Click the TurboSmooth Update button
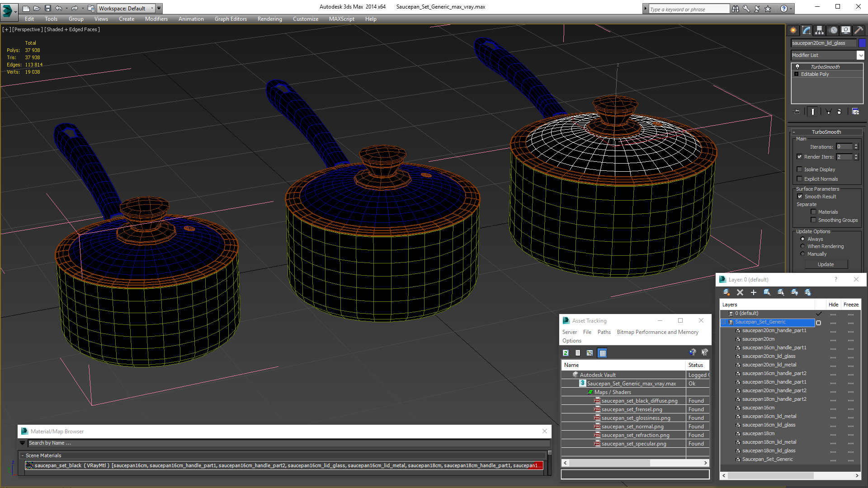This screenshot has width=868, height=488. 826,264
